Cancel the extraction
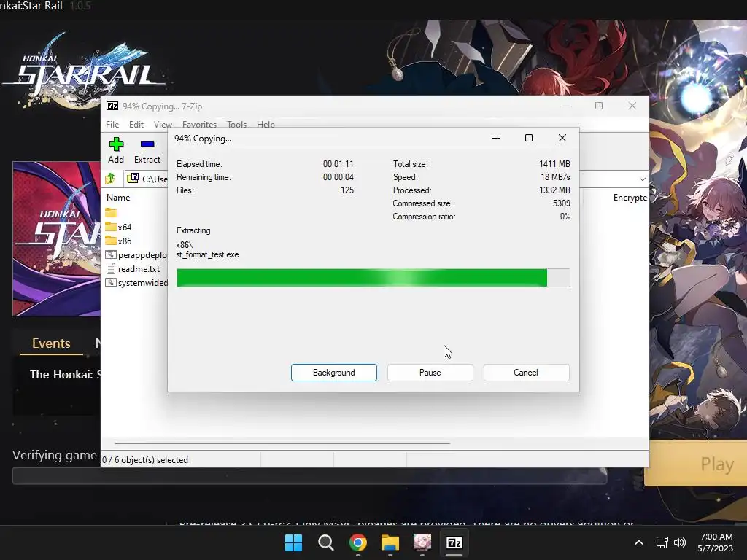 coord(526,373)
